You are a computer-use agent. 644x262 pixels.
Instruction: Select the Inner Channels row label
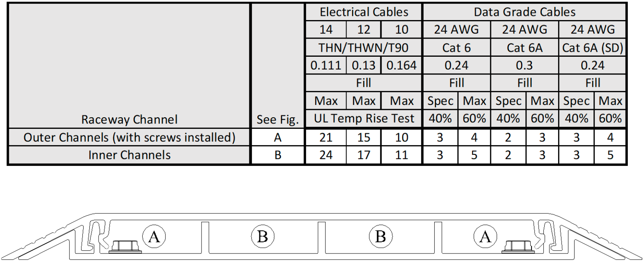click(129, 155)
